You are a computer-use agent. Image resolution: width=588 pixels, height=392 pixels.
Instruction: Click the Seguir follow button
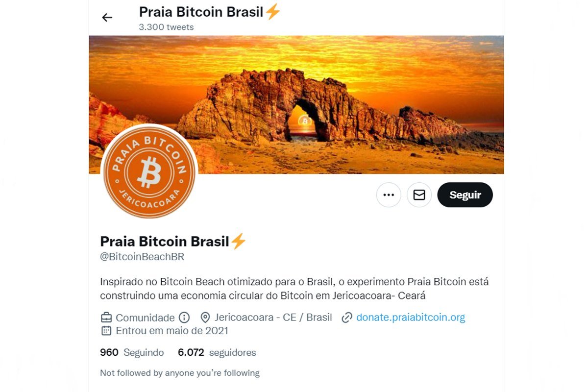pos(465,195)
